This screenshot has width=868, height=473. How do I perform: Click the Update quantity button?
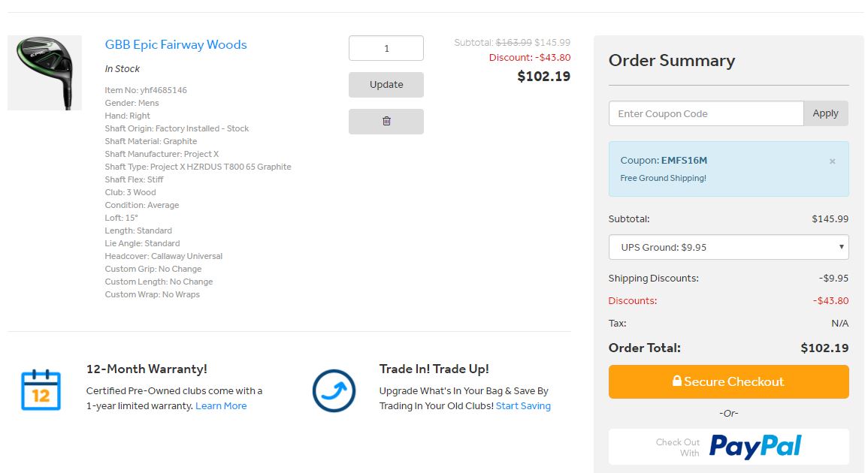point(386,85)
